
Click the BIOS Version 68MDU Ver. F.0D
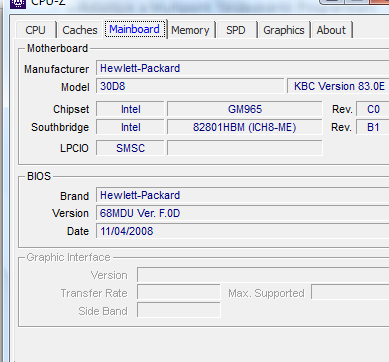(243, 213)
